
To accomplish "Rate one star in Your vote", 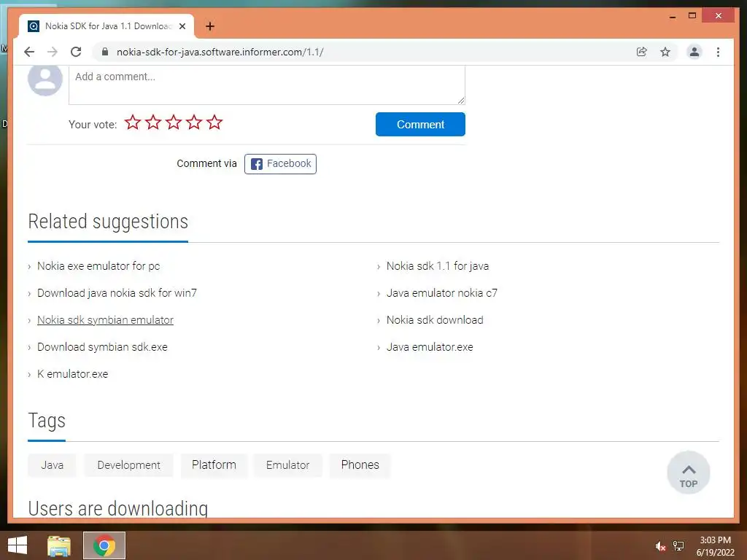I will pos(133,122).
